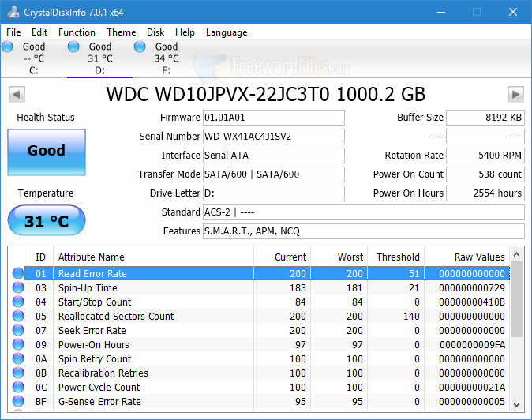This screenshot has width=532, height=420.
Task: Click the Current column header
Action: point(282,257)
